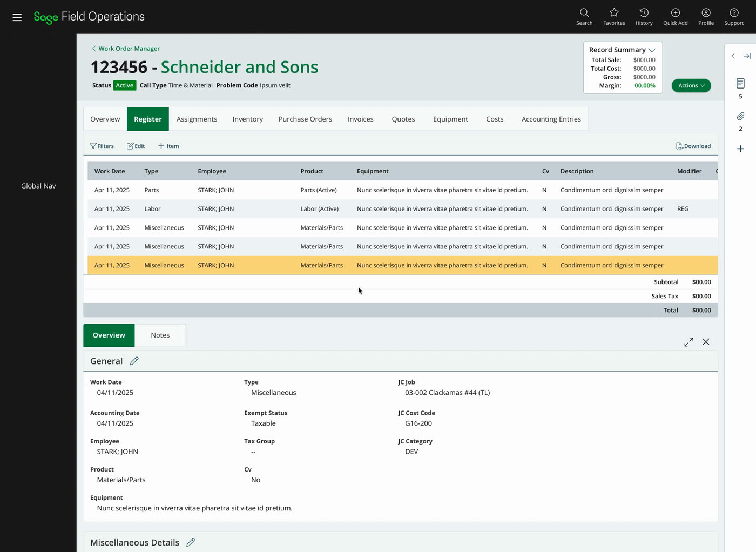This screenshot has height=552, width=756.
Task: Open Support help icon
Action: pyautogui.click(x=734, y=17)
